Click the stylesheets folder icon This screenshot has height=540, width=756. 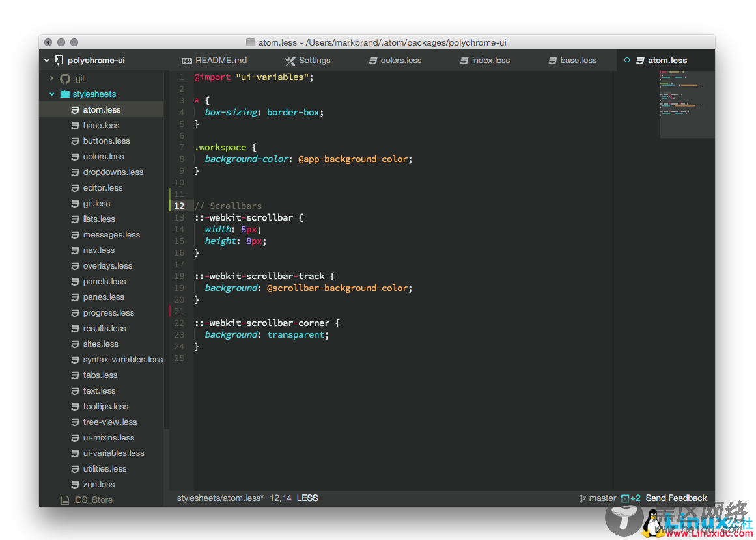point(64,94)
